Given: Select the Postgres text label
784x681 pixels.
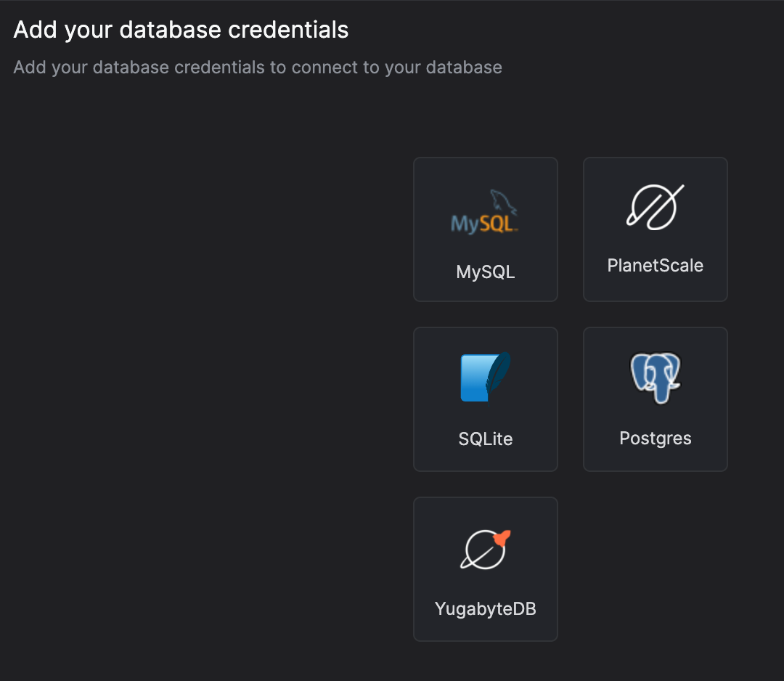Looking at the screenshot, I should click(x=655, y=438).
